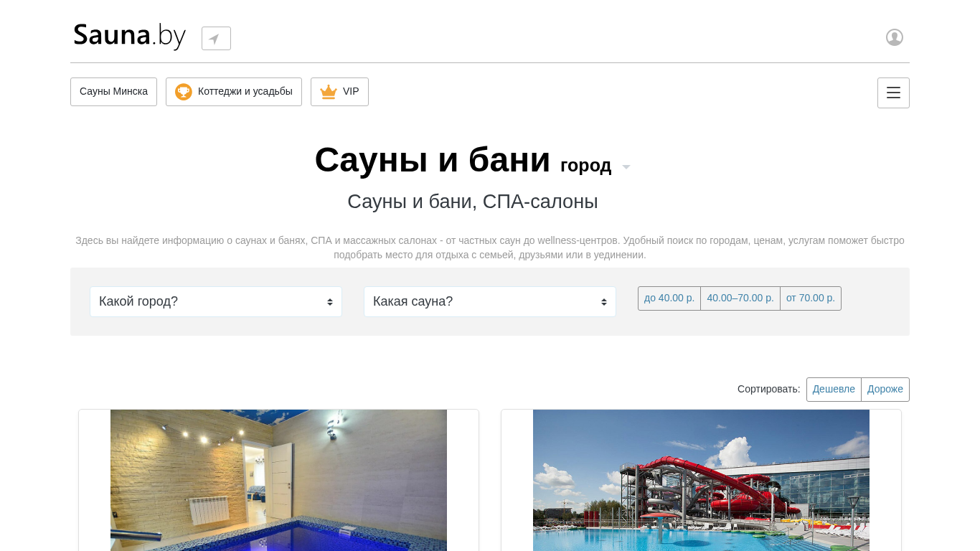Screen dimensions: 980x551
Task: Filter price до 40.00 р.
Action: coord(669,298)
